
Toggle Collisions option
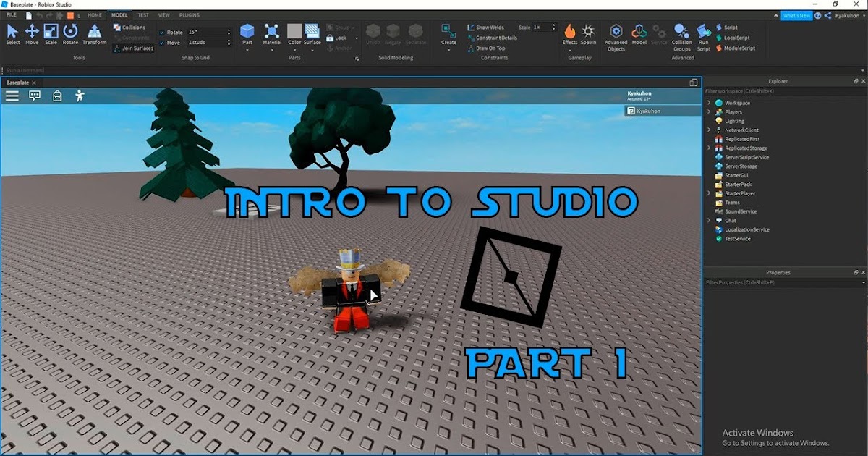point(129,28)
